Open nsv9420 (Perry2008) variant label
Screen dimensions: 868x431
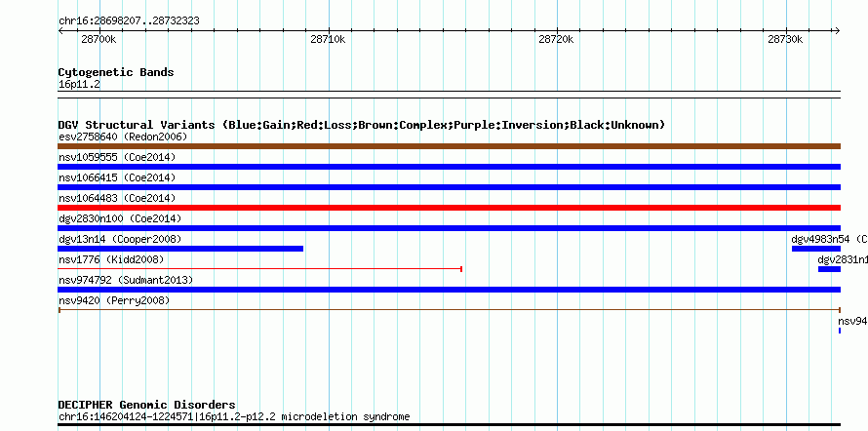click(x=114, y=300)
